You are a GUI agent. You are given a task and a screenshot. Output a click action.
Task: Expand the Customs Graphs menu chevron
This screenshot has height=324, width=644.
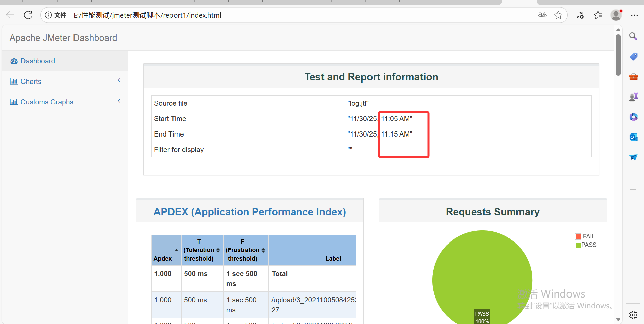pyautogui.click(x=119, y=101)
